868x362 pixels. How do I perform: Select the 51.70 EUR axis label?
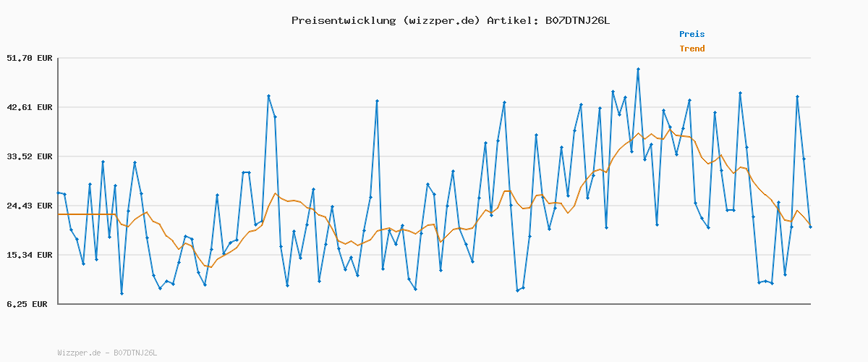(x=30, y=58)
